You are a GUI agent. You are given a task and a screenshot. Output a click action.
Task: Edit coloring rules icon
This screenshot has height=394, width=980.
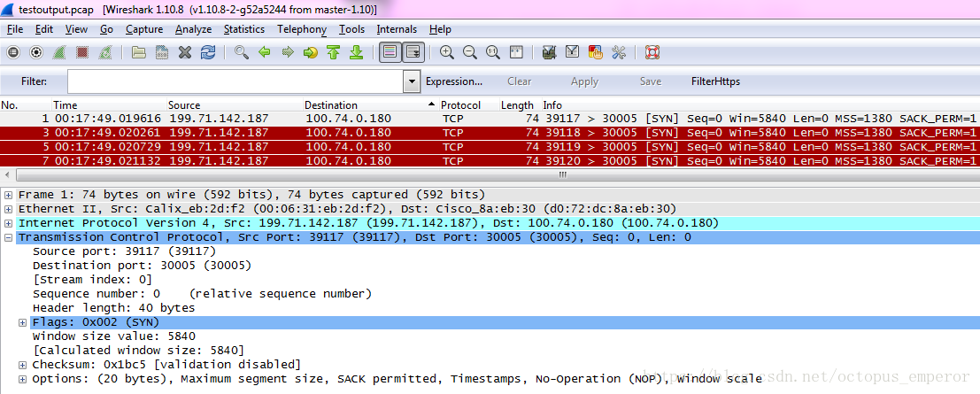(596, 52)
